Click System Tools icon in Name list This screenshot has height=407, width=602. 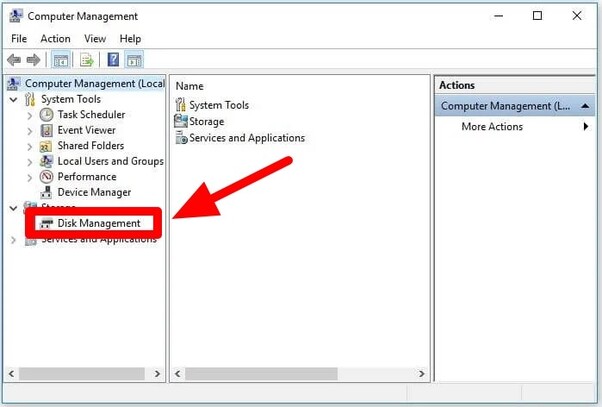[180, 105]
